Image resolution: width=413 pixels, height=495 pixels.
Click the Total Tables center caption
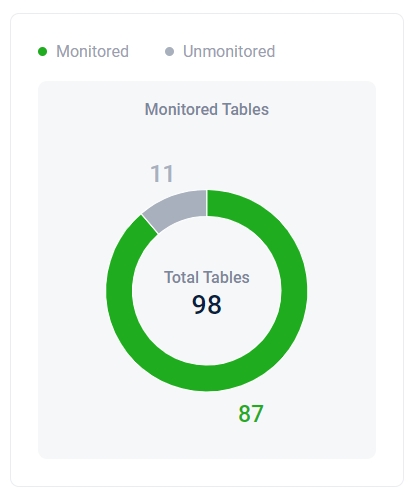(207, 277)
